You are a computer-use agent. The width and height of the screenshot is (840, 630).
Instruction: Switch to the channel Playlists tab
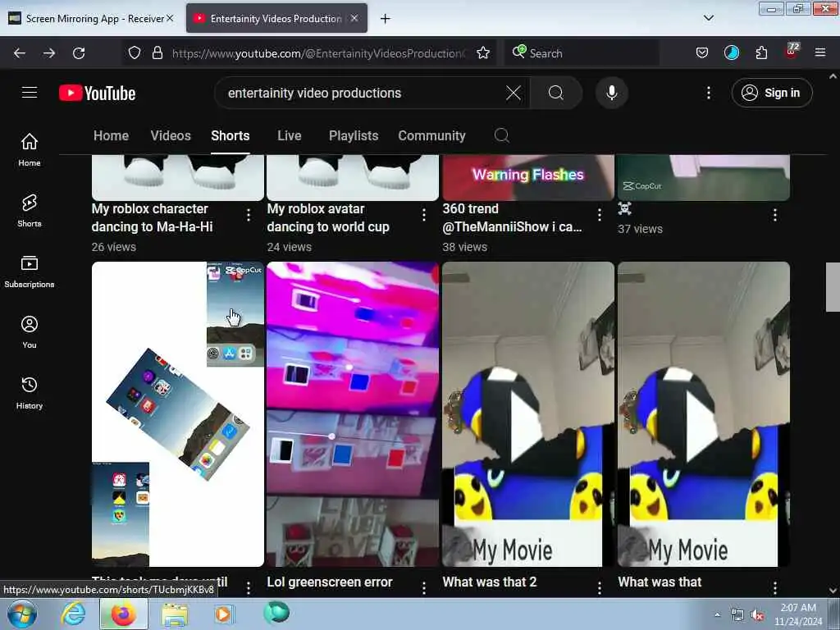click(354, 135)
